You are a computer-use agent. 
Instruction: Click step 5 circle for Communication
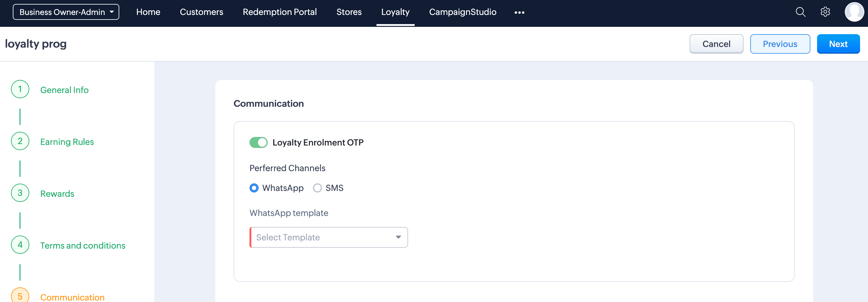coord(20,295)
